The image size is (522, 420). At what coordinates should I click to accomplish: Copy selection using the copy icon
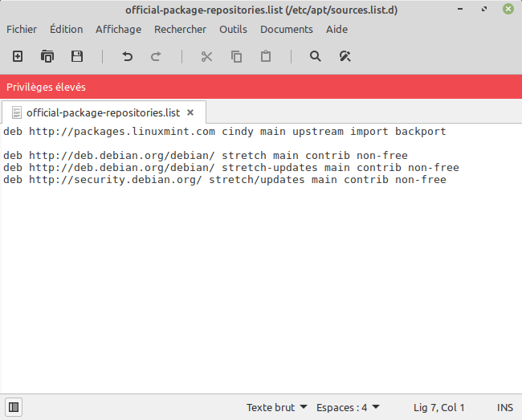pyautogui.click(x=236, y=56)
